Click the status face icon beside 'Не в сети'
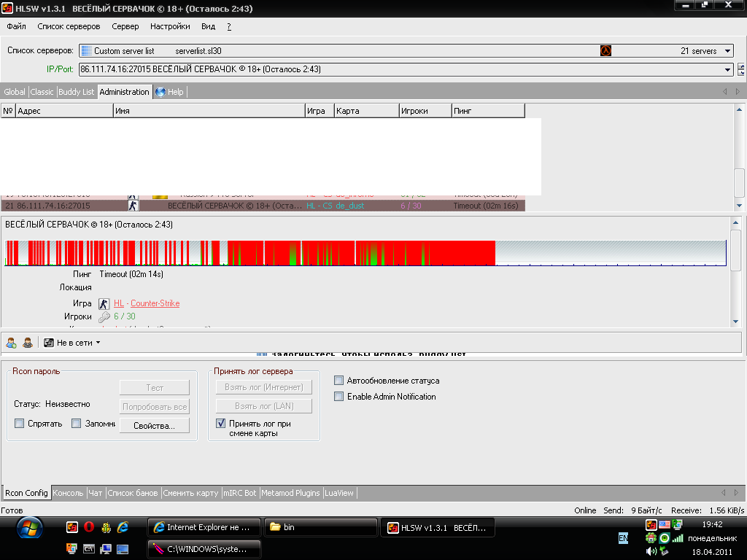The image size is (747, 560). tap(49, 343)
